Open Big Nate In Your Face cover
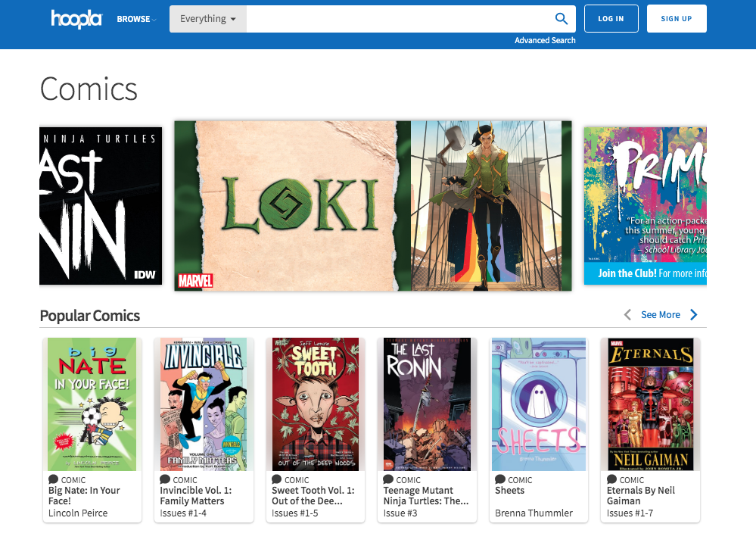 pos(92,404)
